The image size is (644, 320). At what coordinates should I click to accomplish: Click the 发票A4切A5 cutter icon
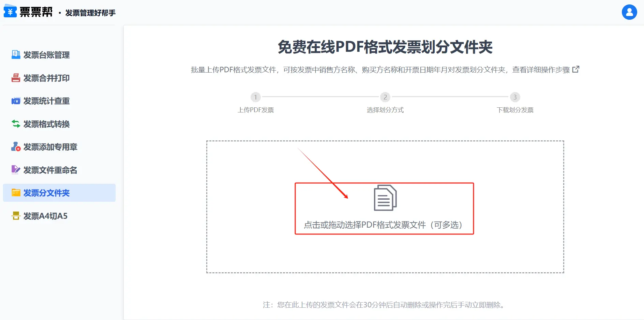point(16,216)
